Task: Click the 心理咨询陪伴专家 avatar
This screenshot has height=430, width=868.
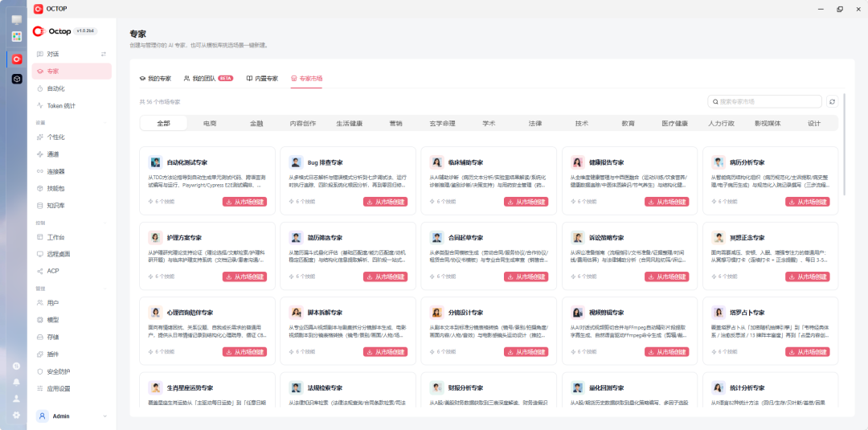Action: 156,313
